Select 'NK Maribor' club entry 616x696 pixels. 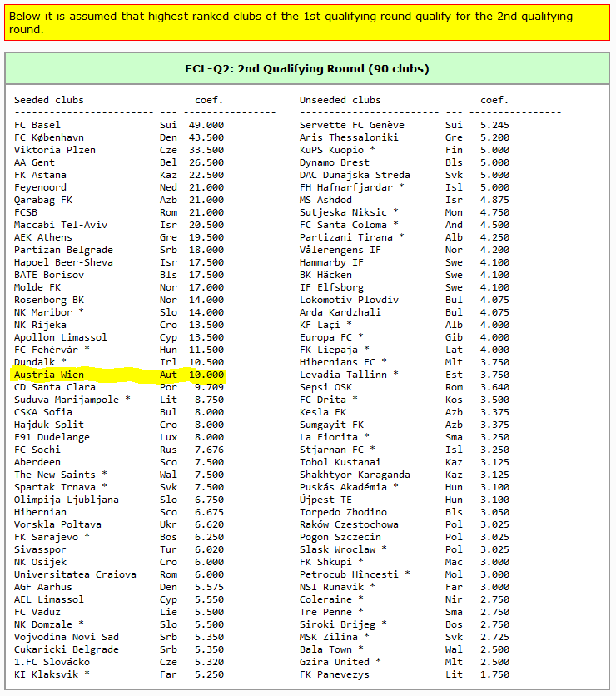click(43, 312)
